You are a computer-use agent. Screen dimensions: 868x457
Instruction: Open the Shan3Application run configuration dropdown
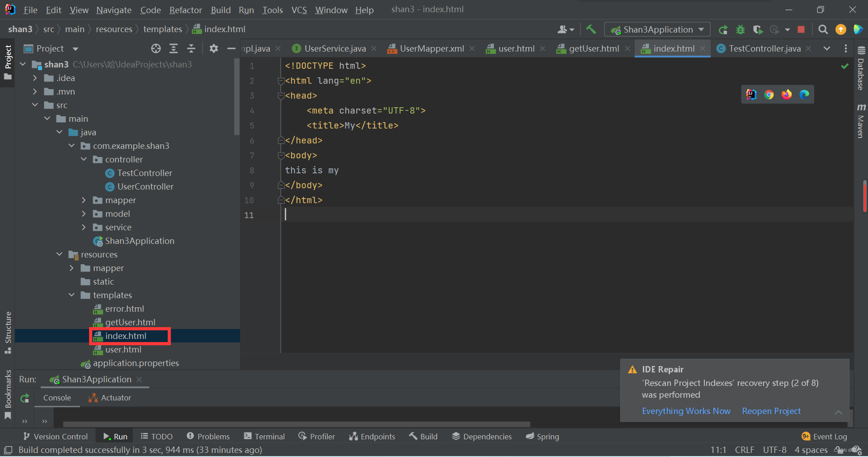click(x=657, y=29)
